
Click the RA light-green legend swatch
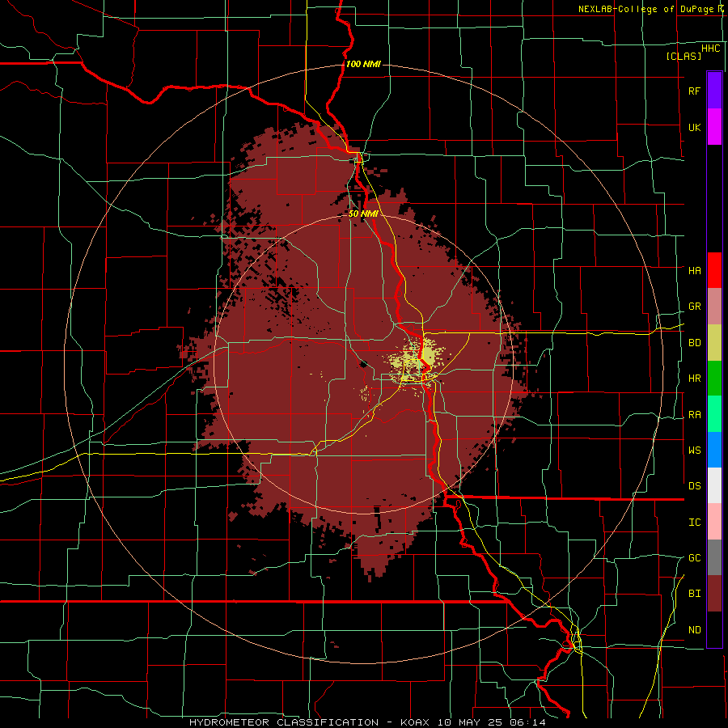714,414
